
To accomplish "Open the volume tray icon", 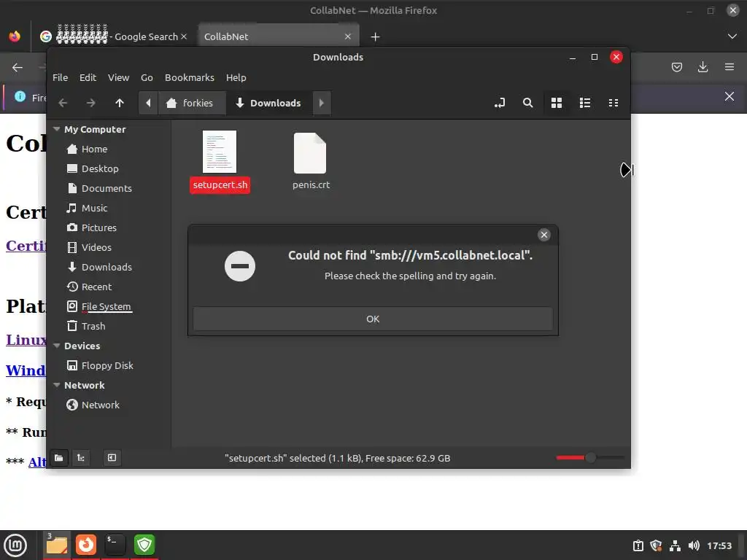I will [x=694, y=545].
